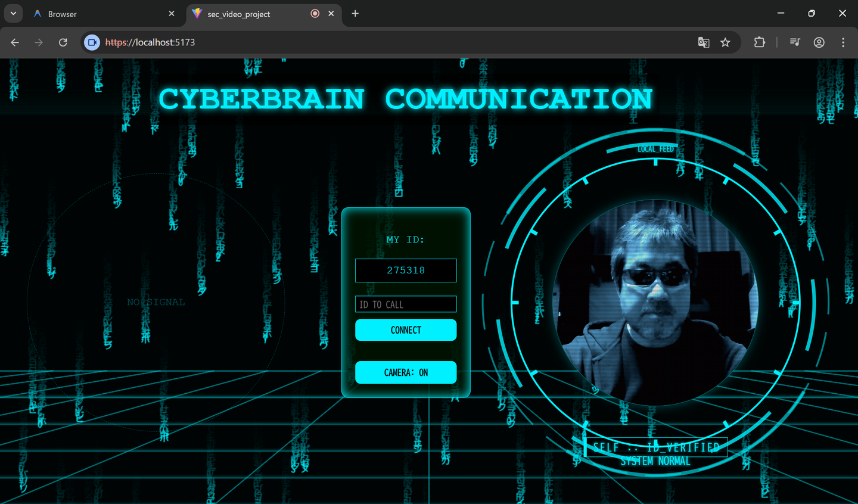This screenshot has height=504, width=858.
Task: Click the camera permission icon in address bar
Action: pyautogui.click(x=92, y=42)
